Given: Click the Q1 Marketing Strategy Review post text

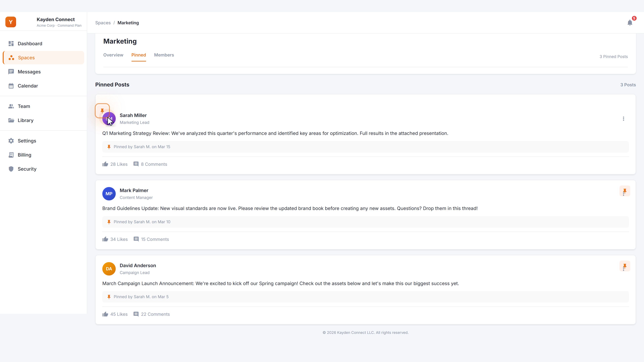Looking at the screenshot, I should tap(275, 133).
